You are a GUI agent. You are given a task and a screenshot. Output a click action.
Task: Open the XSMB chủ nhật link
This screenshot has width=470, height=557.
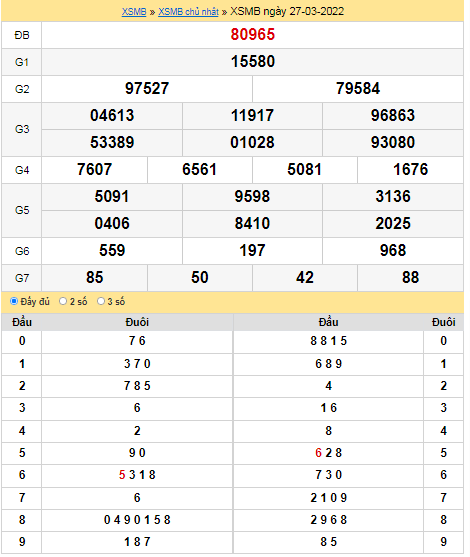pyautogui.click(x=188, y=12)
